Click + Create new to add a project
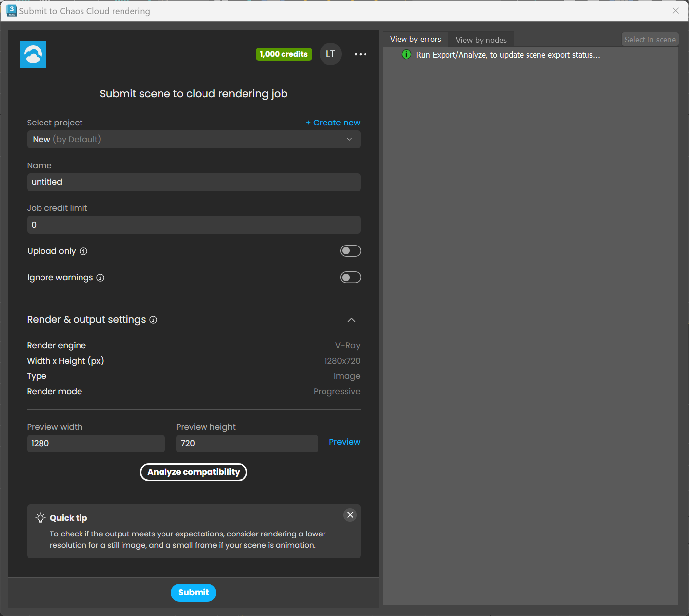689x616 pixels. click(x=332, y=123)
